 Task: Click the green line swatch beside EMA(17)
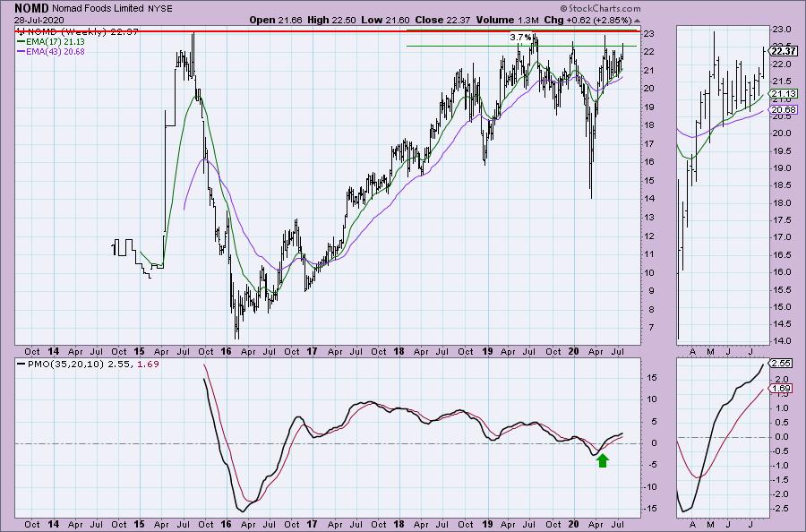pyautogui.click(x=21, y=41)
